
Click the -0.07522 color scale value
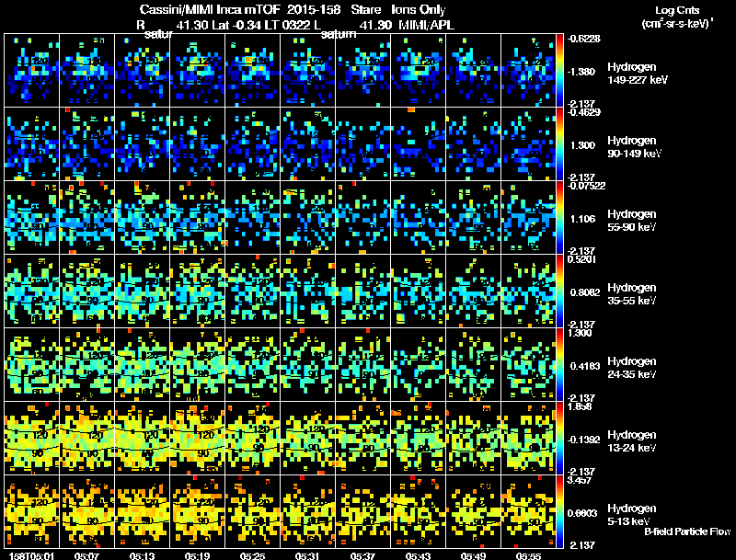(586, 186)
